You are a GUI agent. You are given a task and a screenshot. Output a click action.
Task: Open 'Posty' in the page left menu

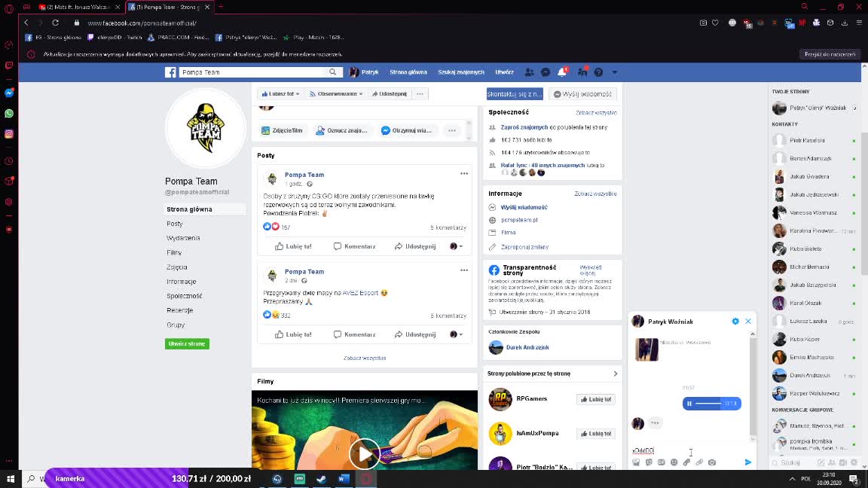174,224
